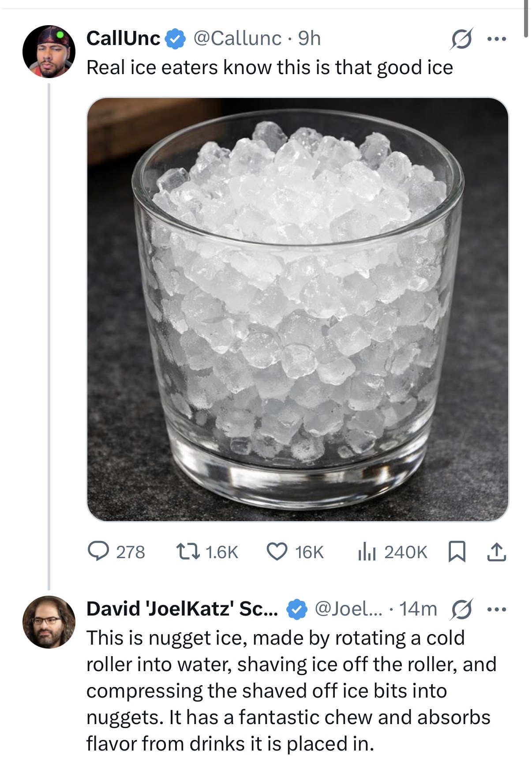The width and height of the screenshot is (532, 766).
Task: Go to CallUnc display name link
Action: point(123,38)
